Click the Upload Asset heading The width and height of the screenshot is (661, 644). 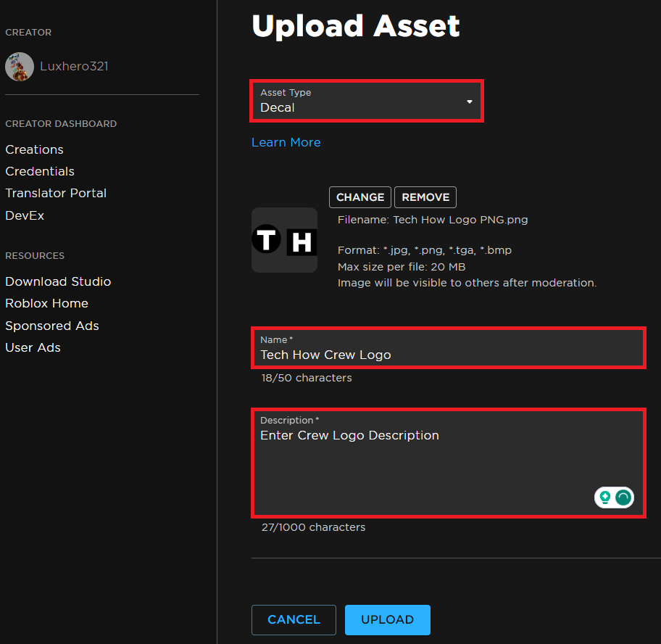(355, 26)
